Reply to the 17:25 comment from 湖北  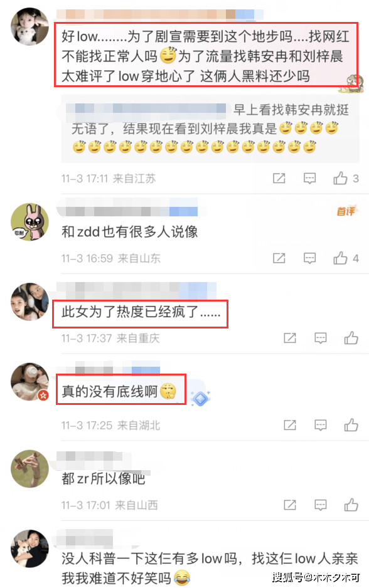click(321, 425)
